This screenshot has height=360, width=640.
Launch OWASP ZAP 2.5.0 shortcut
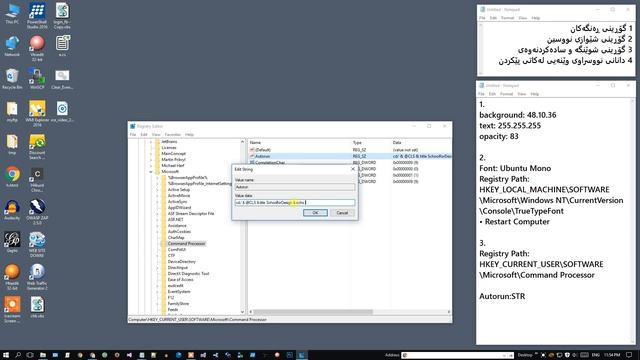click(37, 212)
